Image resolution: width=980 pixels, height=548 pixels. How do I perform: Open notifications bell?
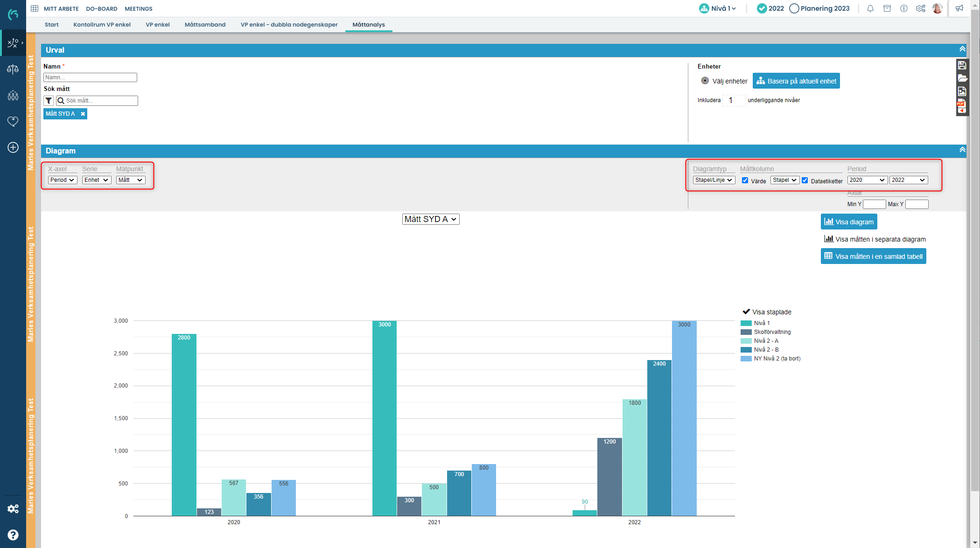pyautogui.click(x=870, y=8)
